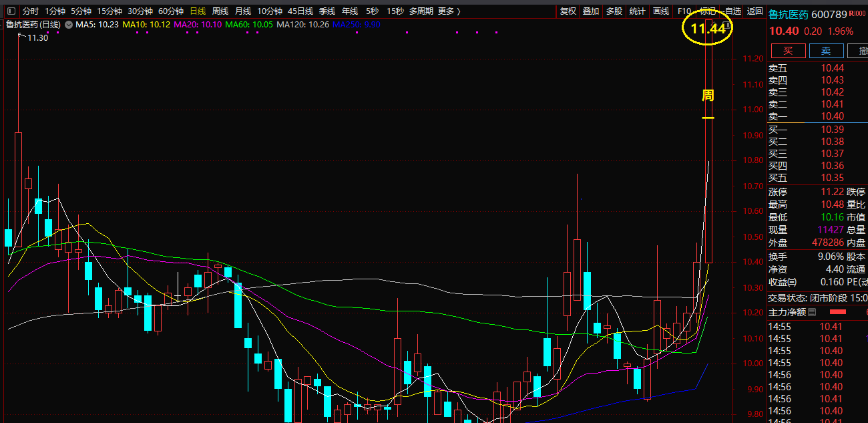Toggle the left sidebar panel icon
This screenshot has height=423, width=868.
(11, 11)
